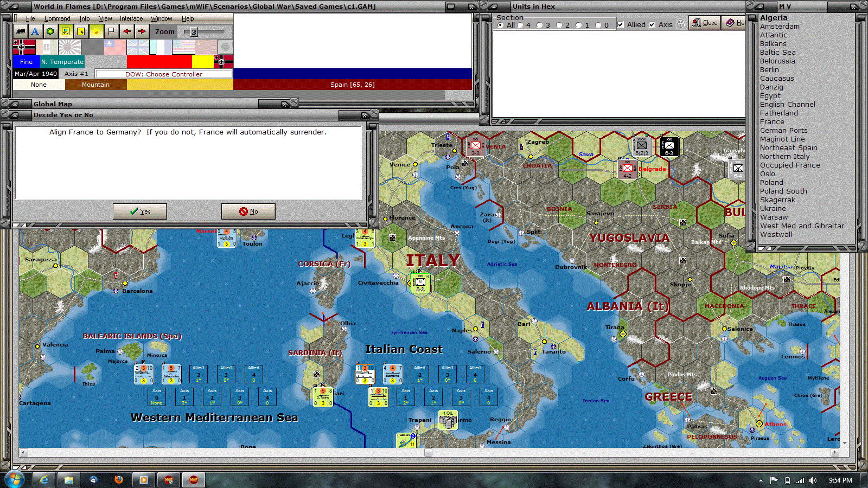
Task: Click the red left arrow toolbar button
Action: point(126,31)
